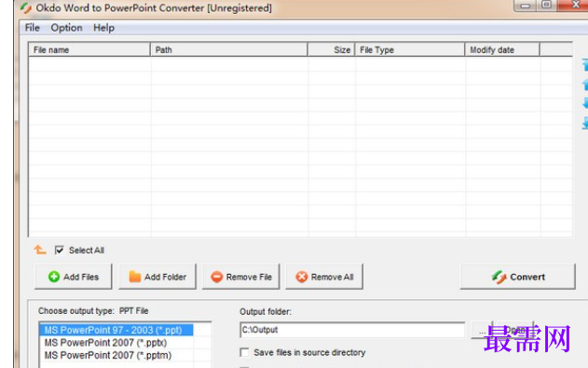The height and width of the screenshot is (368, 588).
Task: Open the Option menu
Action: (x=66, y=28)
